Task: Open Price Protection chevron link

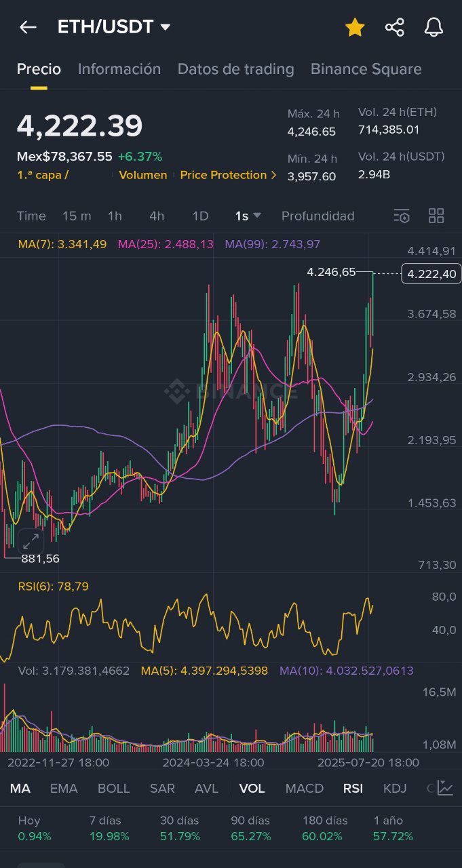Action: coord(229,175)
